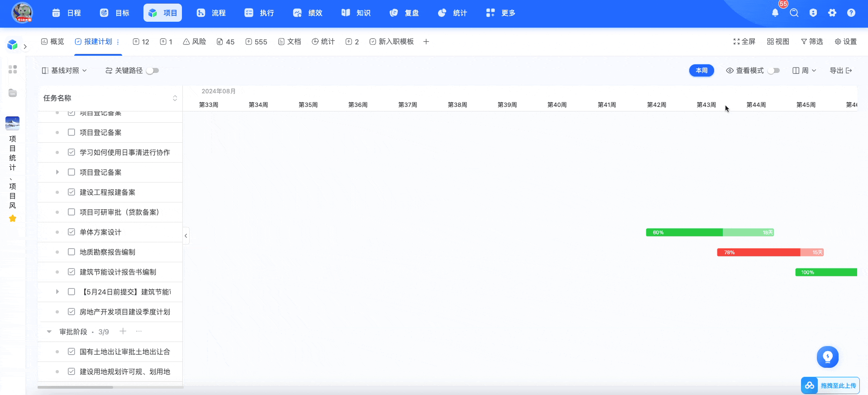Click the search magnifier icon
This screenshot has height=395, width=868.
pyautogui.click(x=794, y=13)
